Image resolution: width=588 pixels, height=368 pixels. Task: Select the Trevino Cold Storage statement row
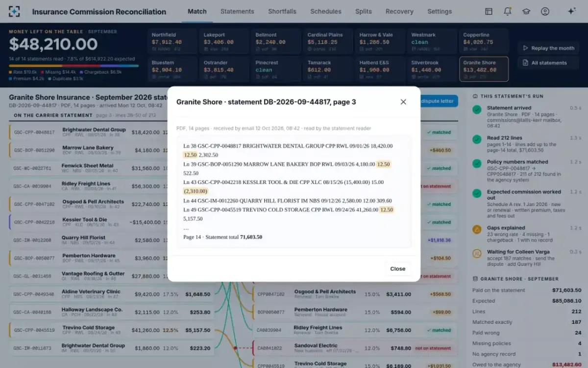(111, 330)
